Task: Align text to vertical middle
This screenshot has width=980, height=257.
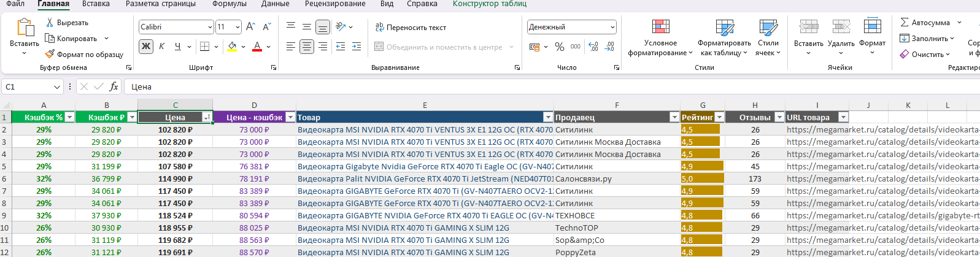Action: (x=307, y=27)
